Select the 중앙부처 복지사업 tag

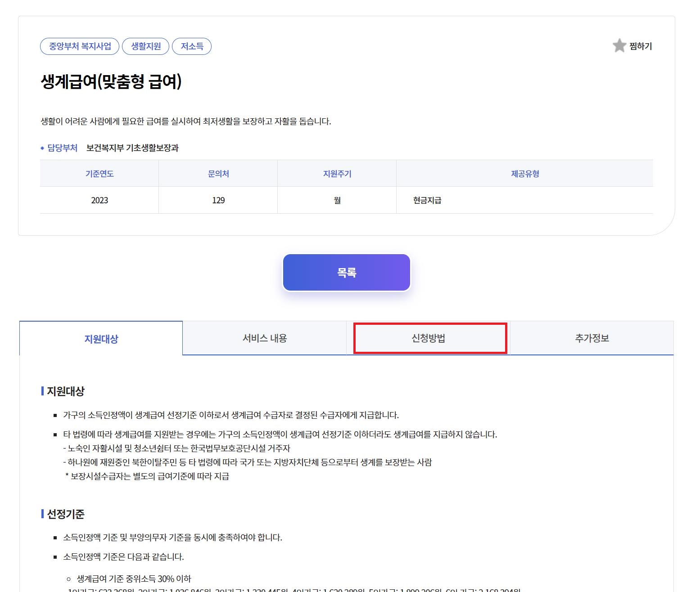pyautogui.click(x=80, y=46)
